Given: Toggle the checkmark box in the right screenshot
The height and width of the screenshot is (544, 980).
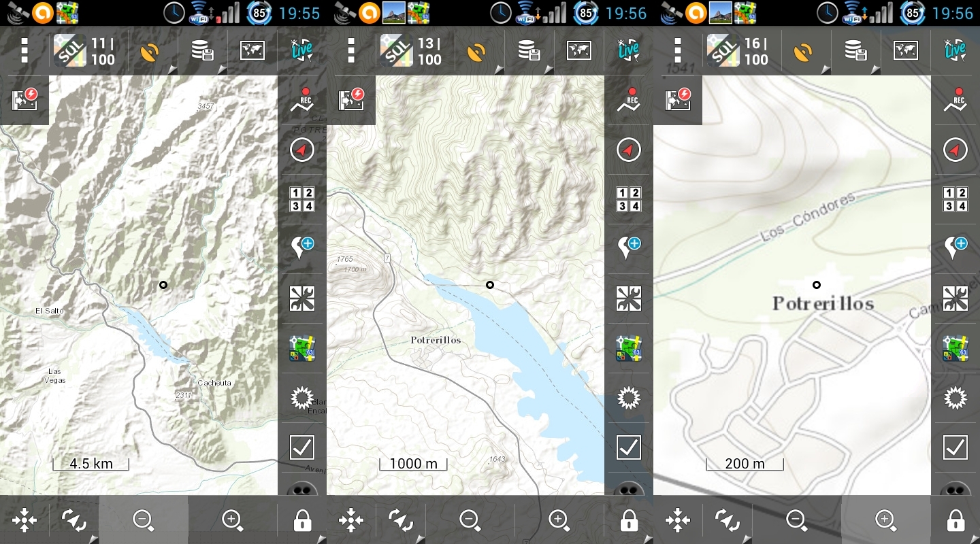Looking at the screenshot, I should pos(955,447).
